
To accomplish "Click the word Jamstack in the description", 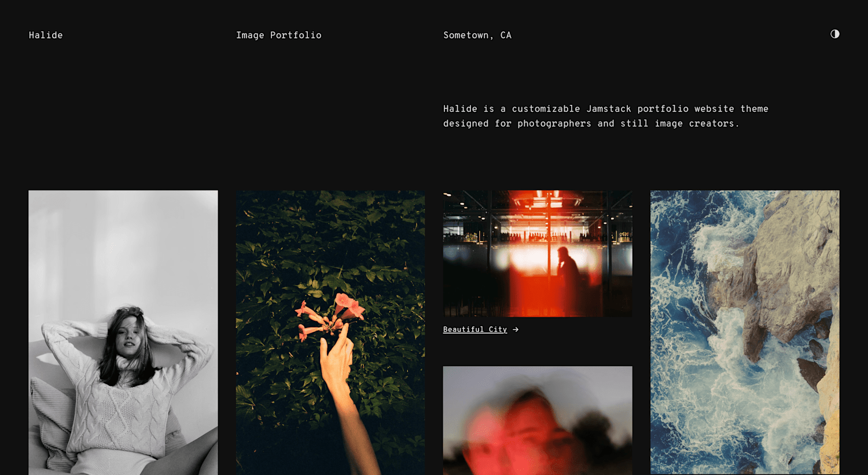I will 609,109.
